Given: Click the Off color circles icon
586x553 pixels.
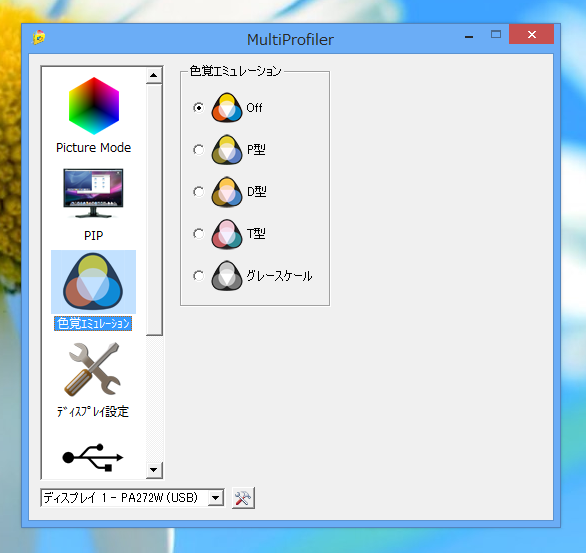Looking at the screenshot, I should point(227,108).
